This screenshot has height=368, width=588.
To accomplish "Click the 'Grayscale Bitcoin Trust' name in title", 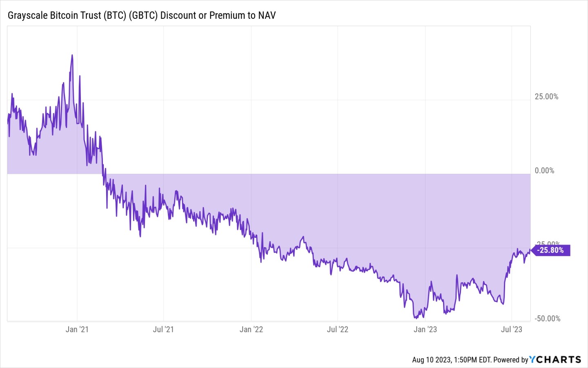I will point(54,16).
